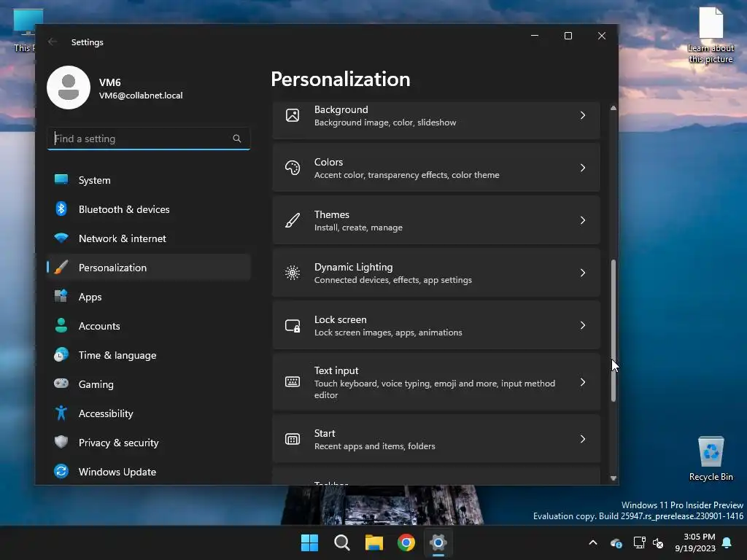Click in the Find a setting field

149,139
